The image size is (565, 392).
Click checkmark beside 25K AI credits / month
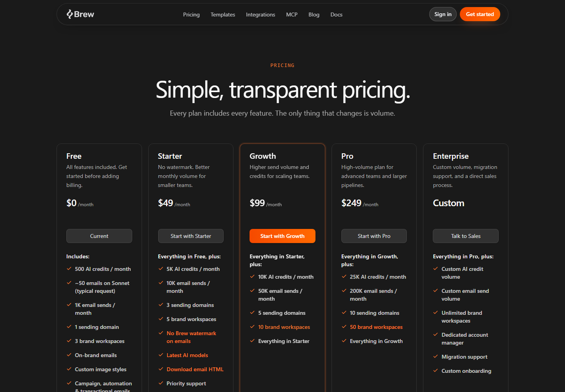[344, 277]
